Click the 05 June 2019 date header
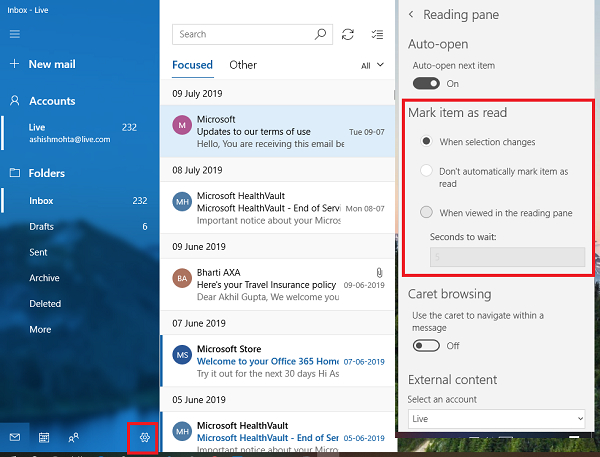Viewport: 600px width, 457px height. point(199,400)
